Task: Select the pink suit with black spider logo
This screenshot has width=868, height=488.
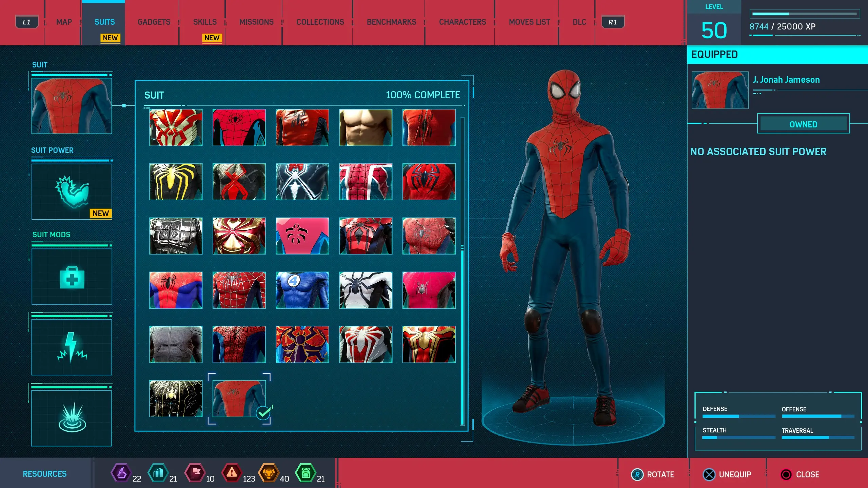Action: pos(302,236)
